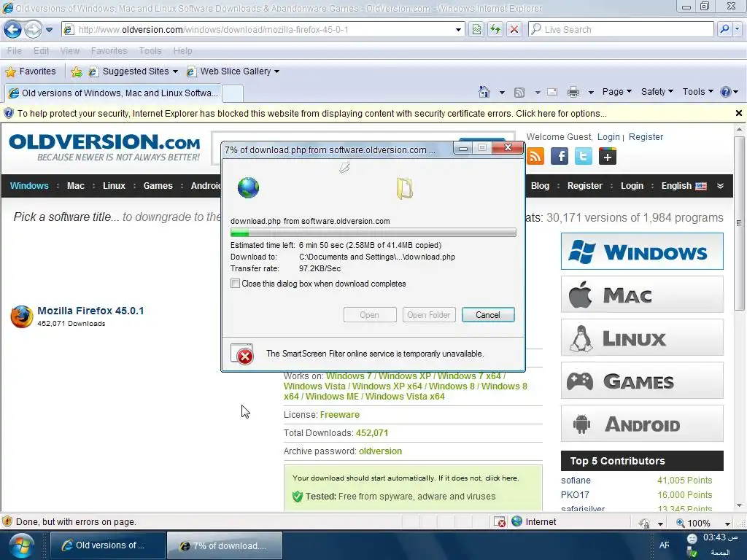Click the Twitter social icon

(583, 156)
